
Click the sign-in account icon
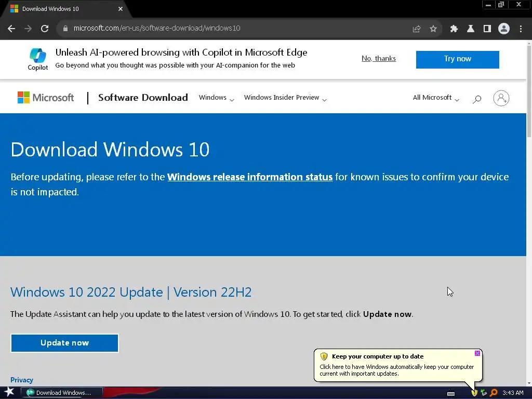[x=501, y=98]
